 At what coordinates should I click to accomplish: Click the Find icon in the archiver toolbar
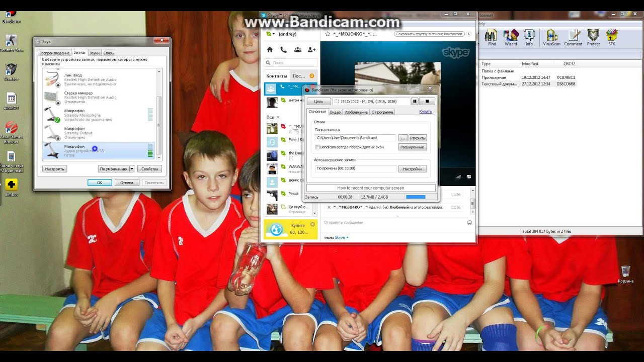[492, 38]
